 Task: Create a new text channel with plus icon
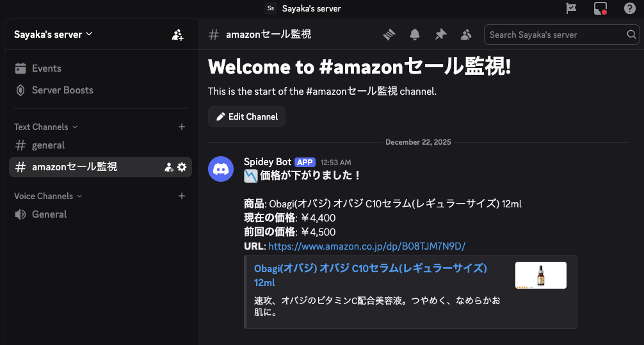click(182, 127)
